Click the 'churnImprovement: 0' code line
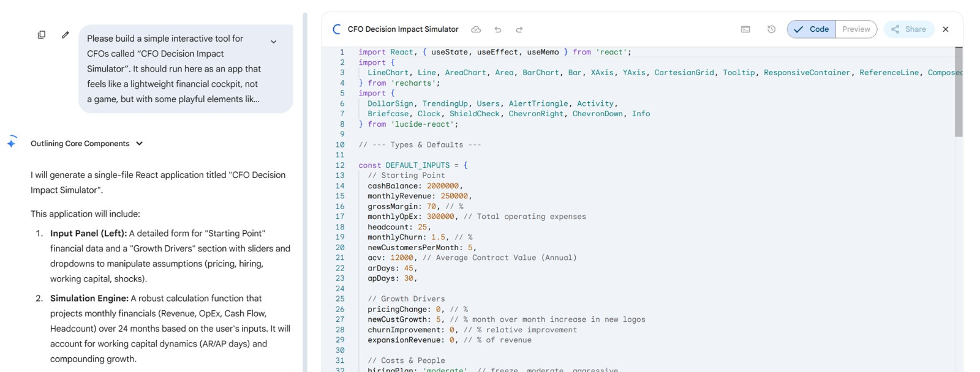This screenshot has width=980, height=372. pyautogui.click(x=472, y=330)
